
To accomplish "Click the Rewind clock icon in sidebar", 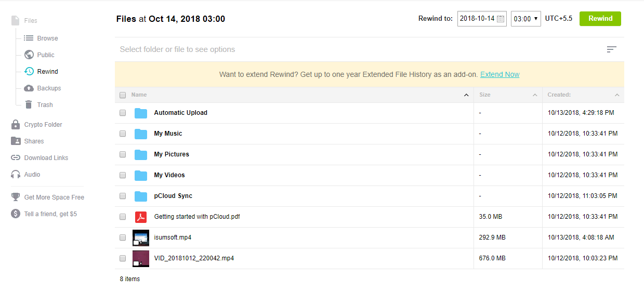I will pos(29,72).
